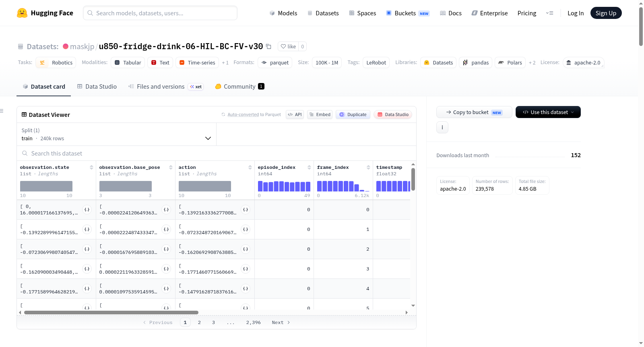This screenshot has height=347, width=644.
Task: Show the +2 more libraries
Action: coord(532,62)
